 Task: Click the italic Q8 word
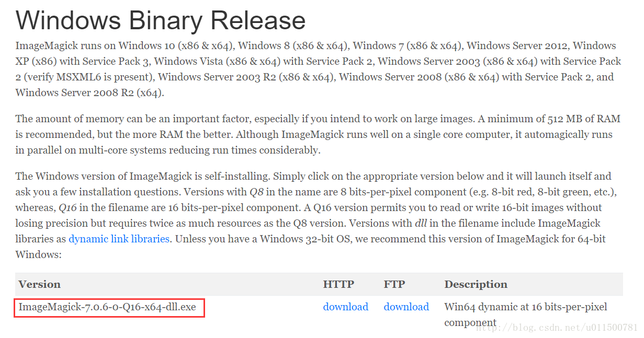[256, 192]
